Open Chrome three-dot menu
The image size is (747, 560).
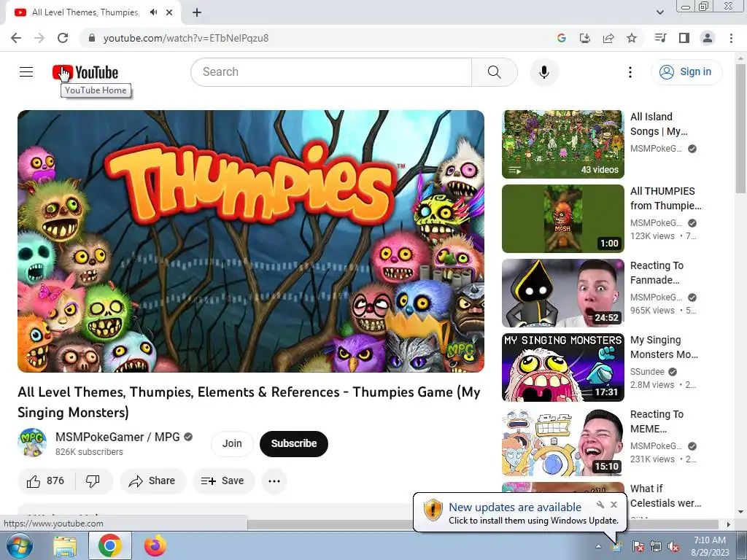731,38
